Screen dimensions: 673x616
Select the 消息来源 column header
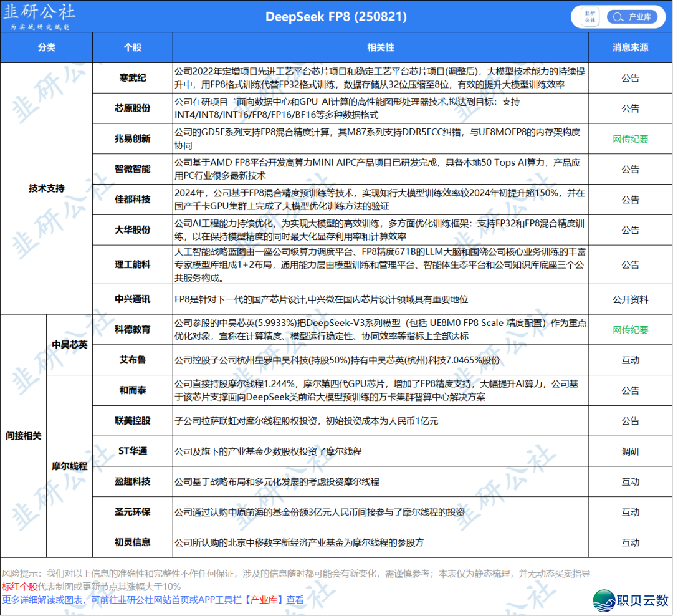point(630,47)
